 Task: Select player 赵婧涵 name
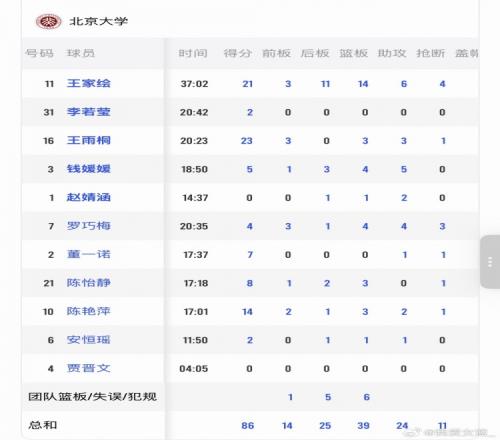pos(89,197)
